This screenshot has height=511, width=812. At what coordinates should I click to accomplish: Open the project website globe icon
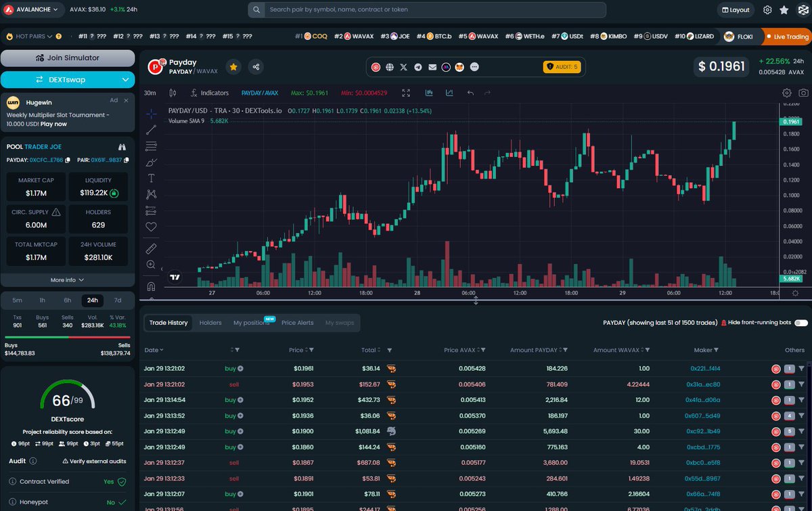pos(390,67)
